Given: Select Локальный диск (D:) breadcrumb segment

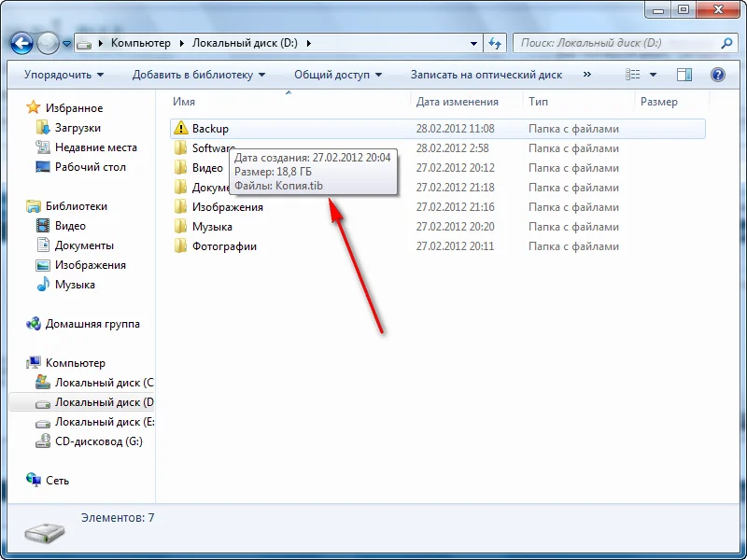Looking at the screenshot, I should click(x=245, y=43).
